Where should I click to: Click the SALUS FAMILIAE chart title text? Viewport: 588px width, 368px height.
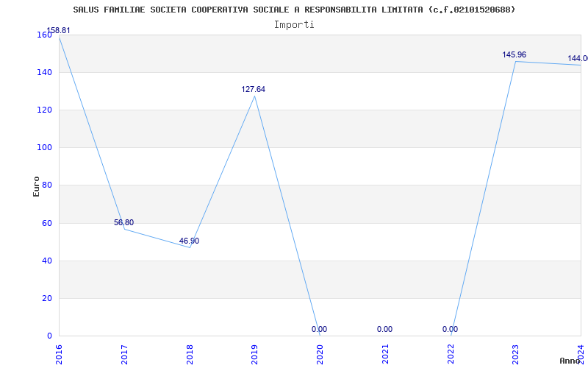point(295,10)
